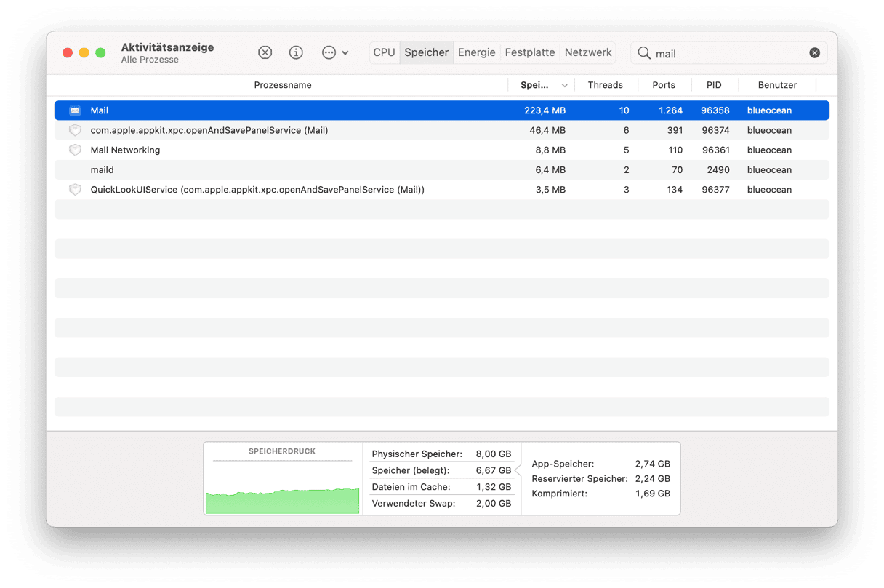
Task: Click the Dateien im Cache label
Action: [x=411, y=487]
